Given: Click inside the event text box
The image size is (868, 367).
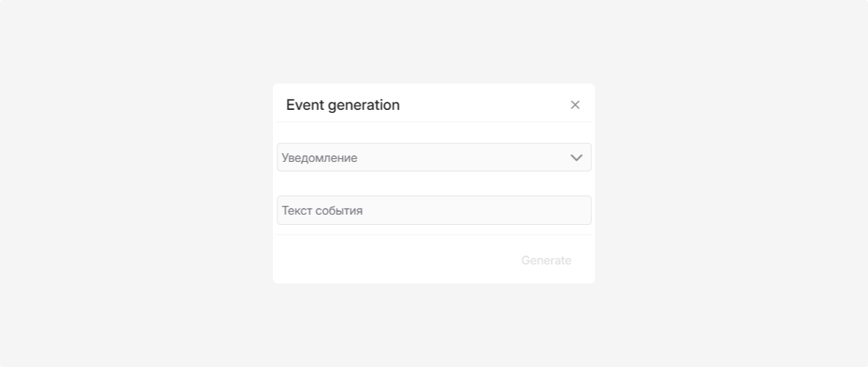Looking at the screenshot, I should pos(433,210).
